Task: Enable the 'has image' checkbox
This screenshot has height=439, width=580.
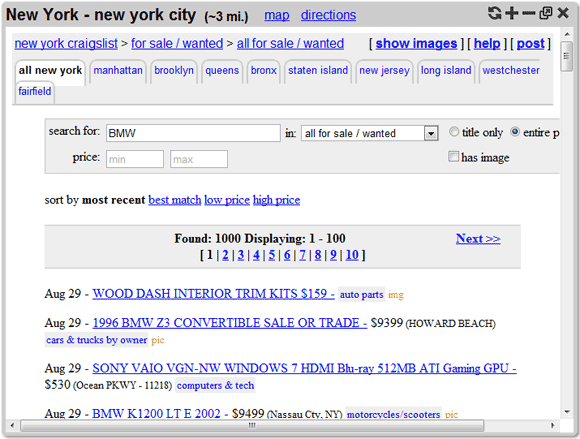Action: click(x=453, y=156)
